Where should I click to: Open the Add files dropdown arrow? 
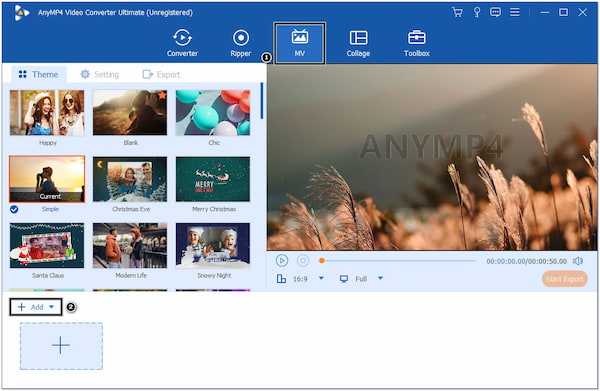(x=51, y=307)
